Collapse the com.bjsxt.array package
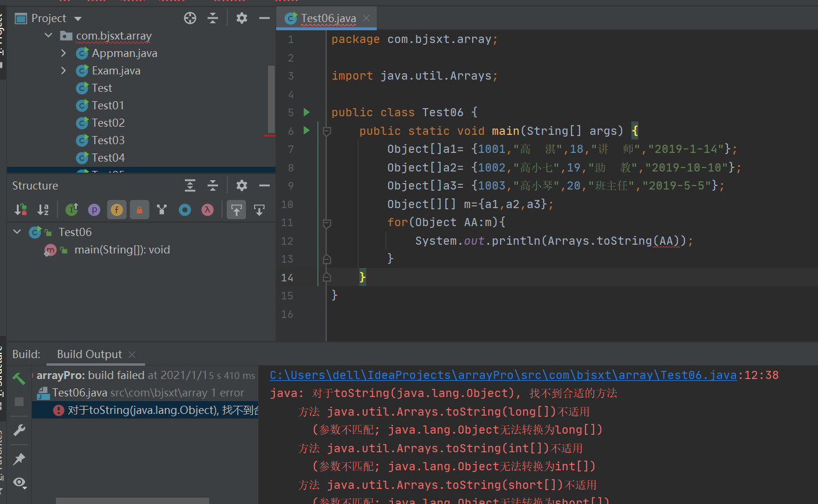The width and height of the screenshot is (818, 504). (x=48, y=35)
